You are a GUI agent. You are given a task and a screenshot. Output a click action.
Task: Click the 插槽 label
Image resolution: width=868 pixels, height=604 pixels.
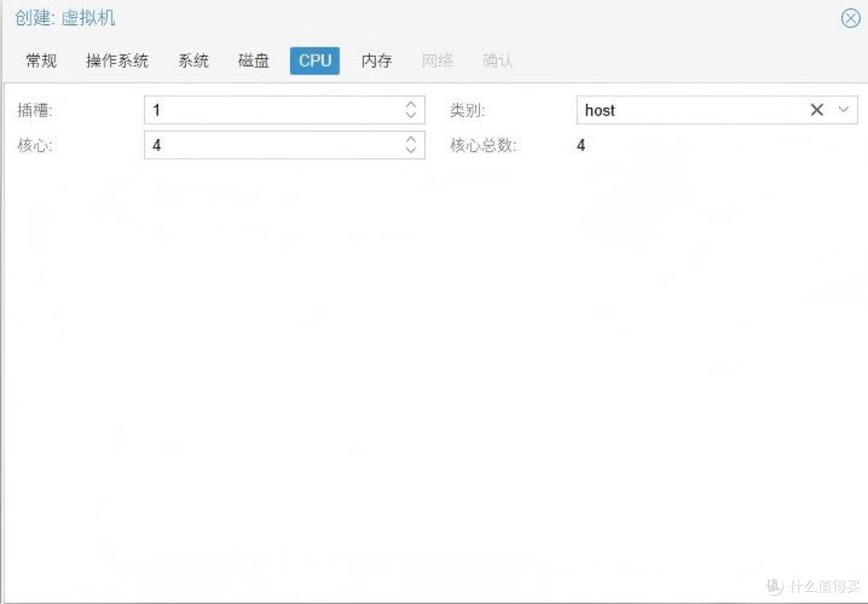[35, 110]
